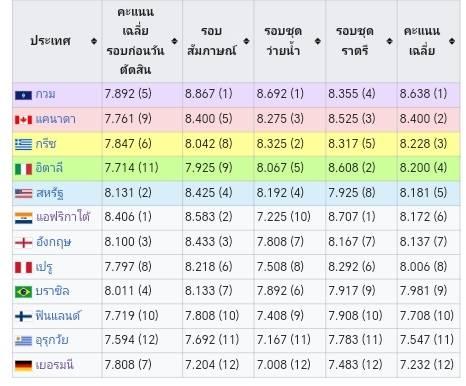Click the Guam flag icon
The image size is (466, 386).
(x=23, y=95)
